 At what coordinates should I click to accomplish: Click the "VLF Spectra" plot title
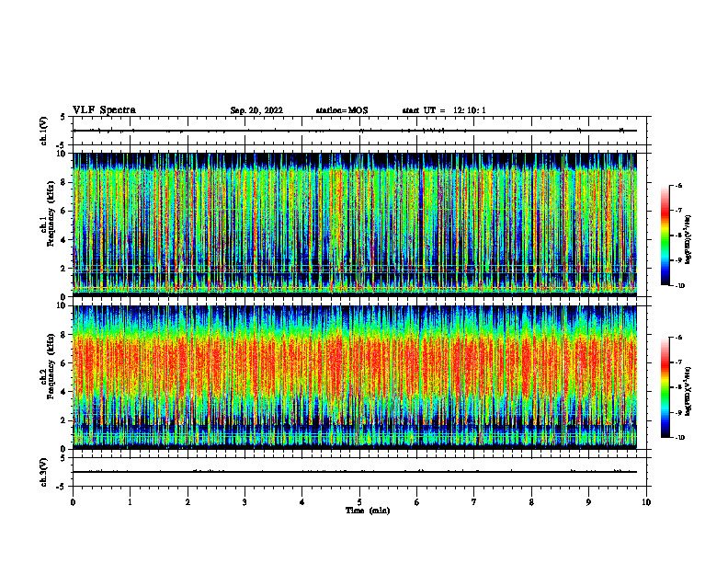[104, 110]
